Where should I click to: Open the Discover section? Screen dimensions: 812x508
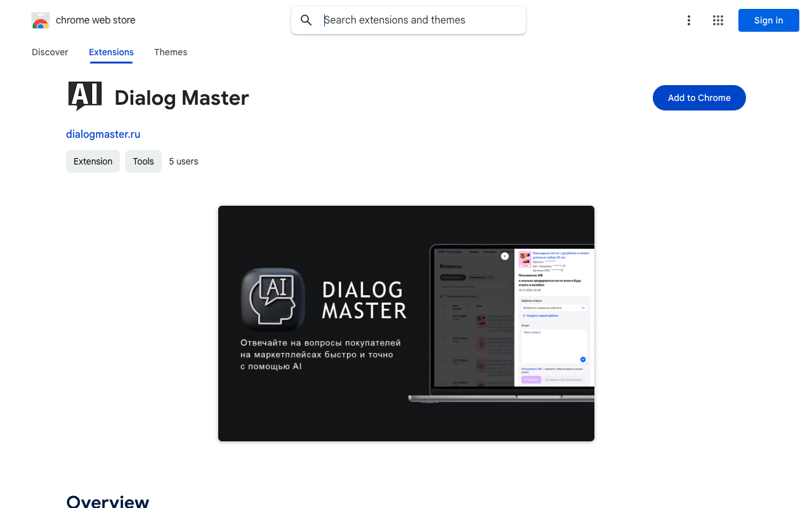coord(49,52)
